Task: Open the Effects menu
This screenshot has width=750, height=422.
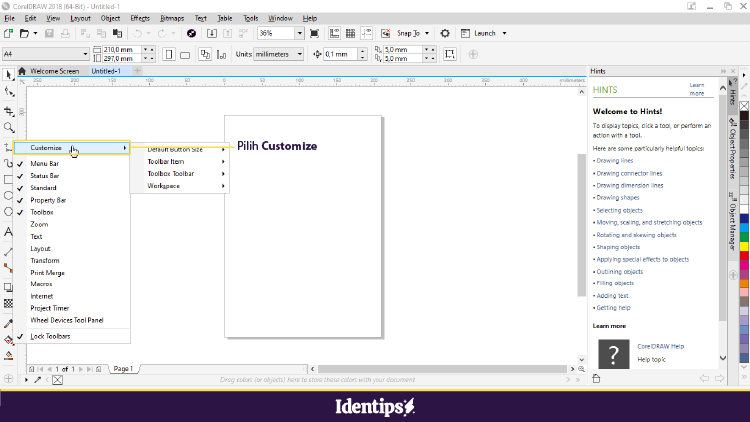Action: 140,18
